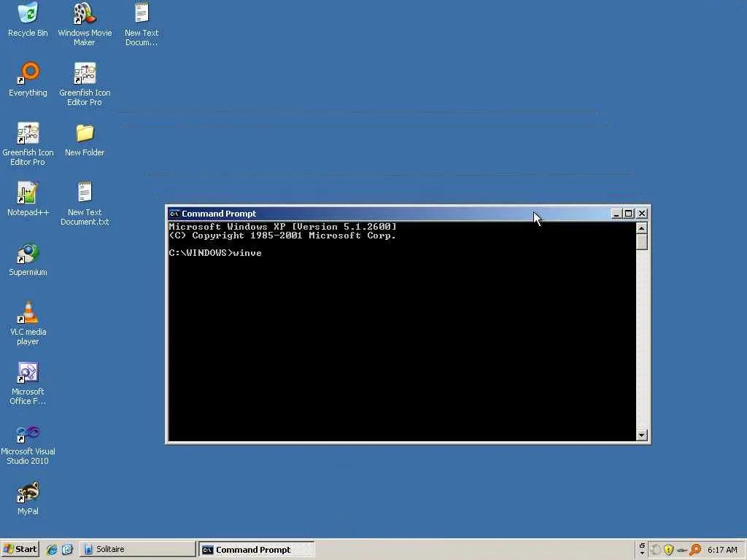Select Greenfish Icon Editor Pro above Notepad++
Viewport: 747px width, 560px height.
coord(28,144)
